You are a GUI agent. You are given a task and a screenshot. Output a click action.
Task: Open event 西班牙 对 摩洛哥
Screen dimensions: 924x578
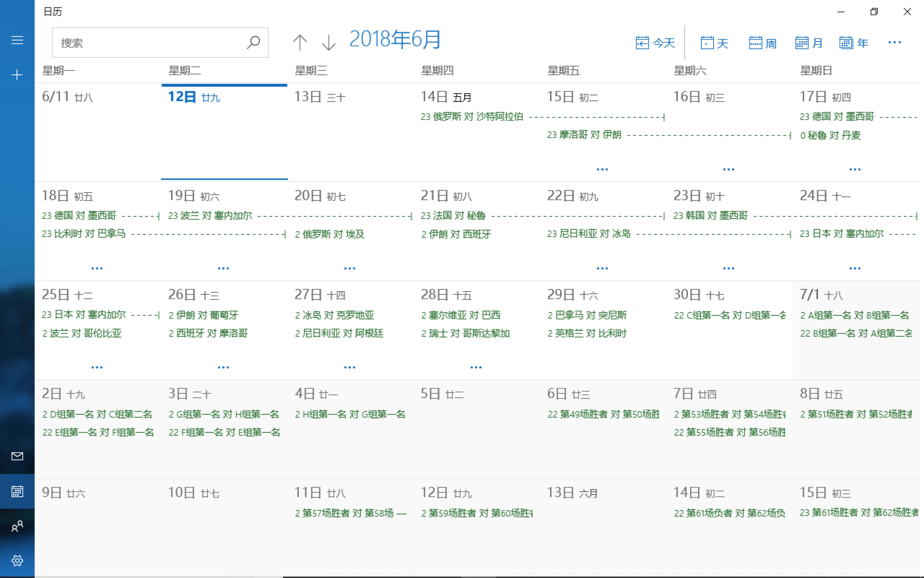point(208,333)
